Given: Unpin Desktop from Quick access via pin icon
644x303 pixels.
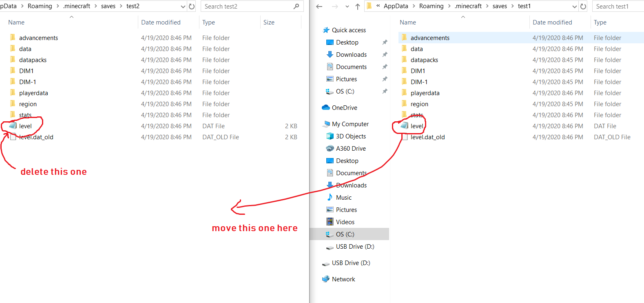Looking at the screenshot, I should [x=385, y=42].
